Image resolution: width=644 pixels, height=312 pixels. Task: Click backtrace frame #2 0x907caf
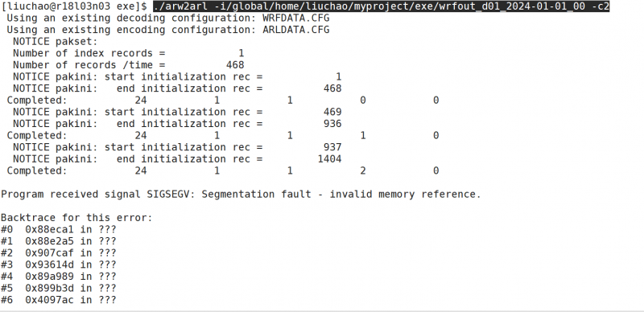point(58,252)
